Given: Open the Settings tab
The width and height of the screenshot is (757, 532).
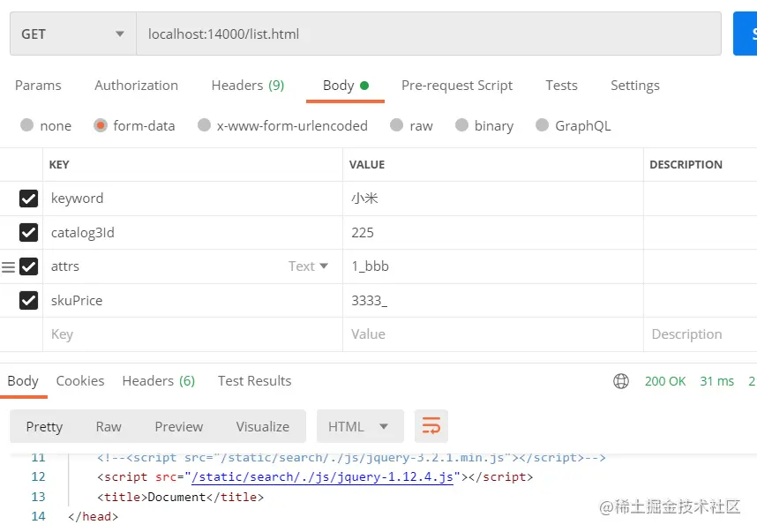Looking at the screenshot, I should pyautogui.click(x=635, y=86).
